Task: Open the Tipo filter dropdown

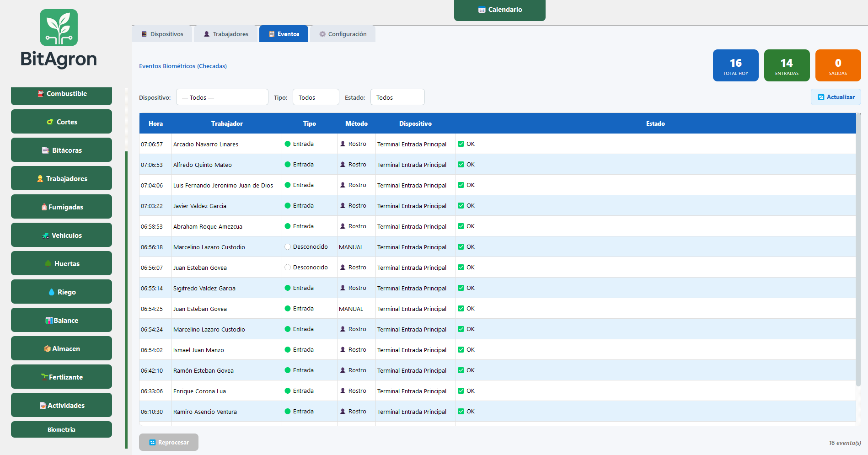Action: 316,97
